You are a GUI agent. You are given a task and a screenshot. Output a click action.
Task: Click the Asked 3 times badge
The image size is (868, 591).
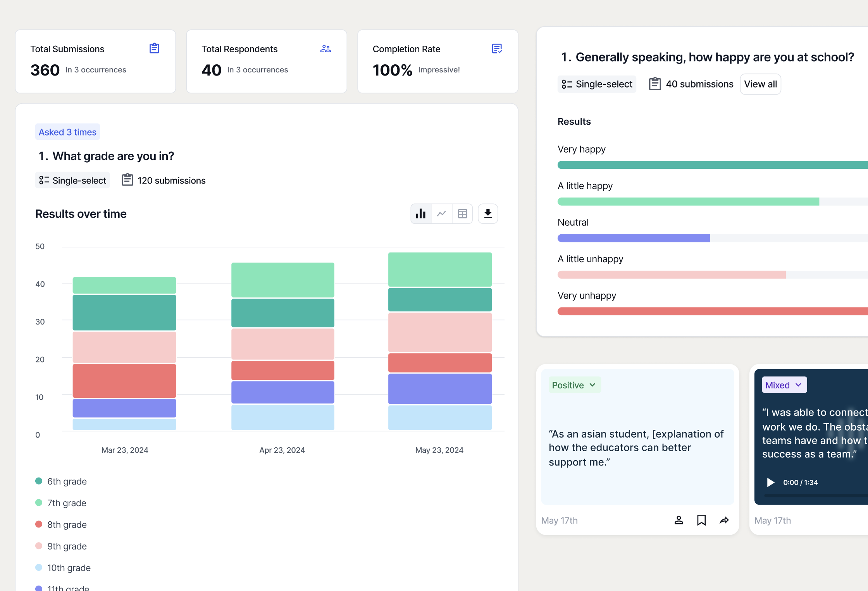click(x=67, y=132)
